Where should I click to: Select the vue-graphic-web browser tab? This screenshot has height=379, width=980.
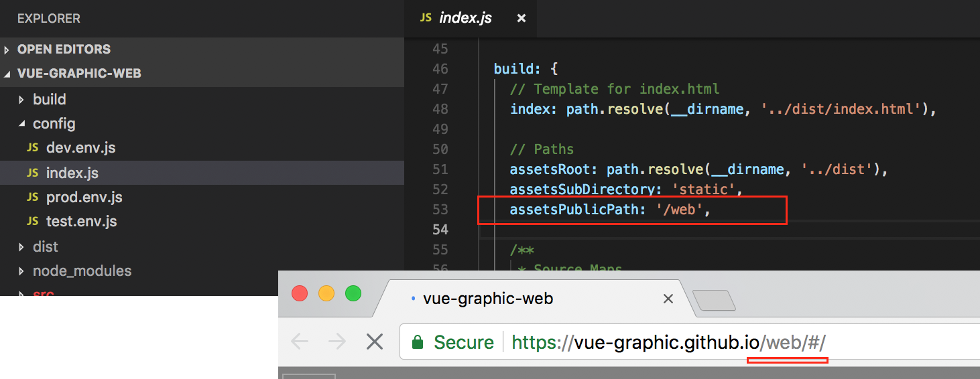[x=488, y=299]
